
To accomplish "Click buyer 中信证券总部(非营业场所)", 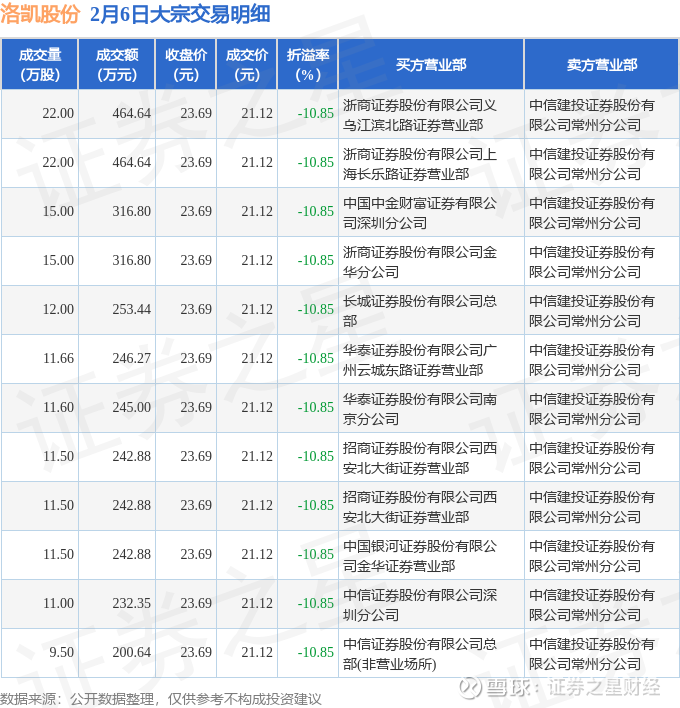I will [420, 654].
